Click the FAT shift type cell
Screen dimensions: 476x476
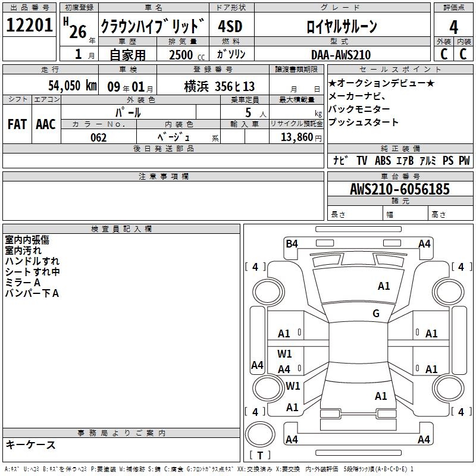17,124
